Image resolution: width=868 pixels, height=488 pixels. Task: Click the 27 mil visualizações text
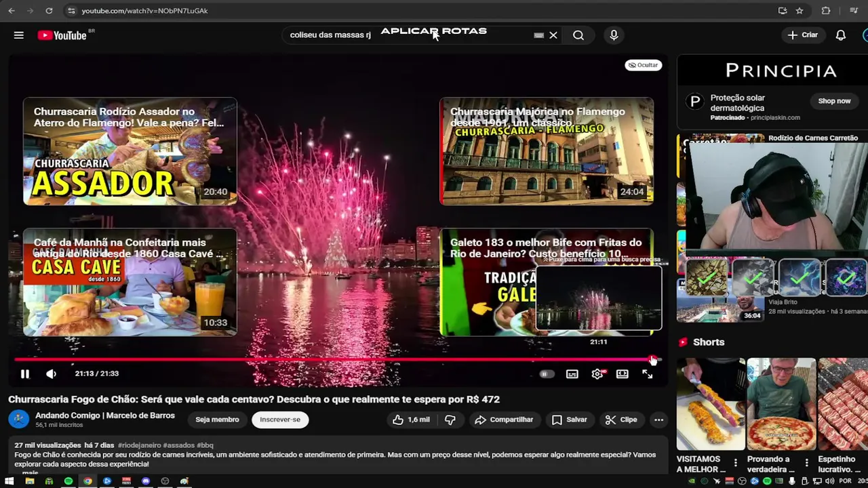pos(47,445)
